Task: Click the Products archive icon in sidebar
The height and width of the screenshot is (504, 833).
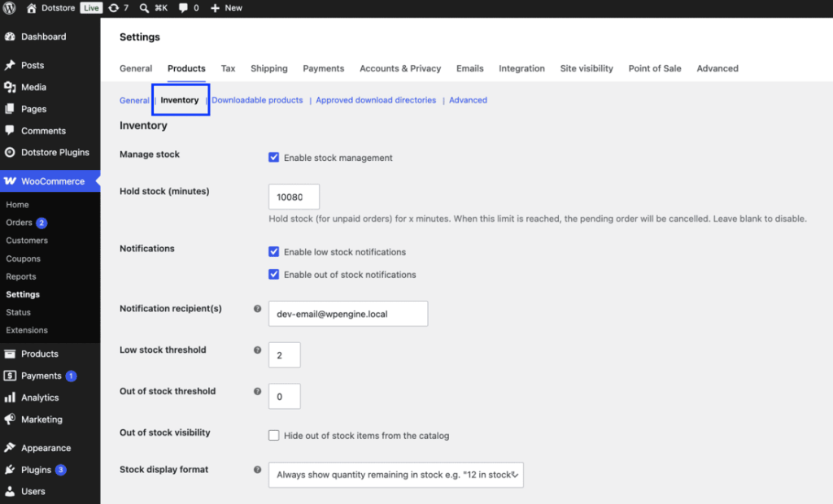Action: coord(10,354)
